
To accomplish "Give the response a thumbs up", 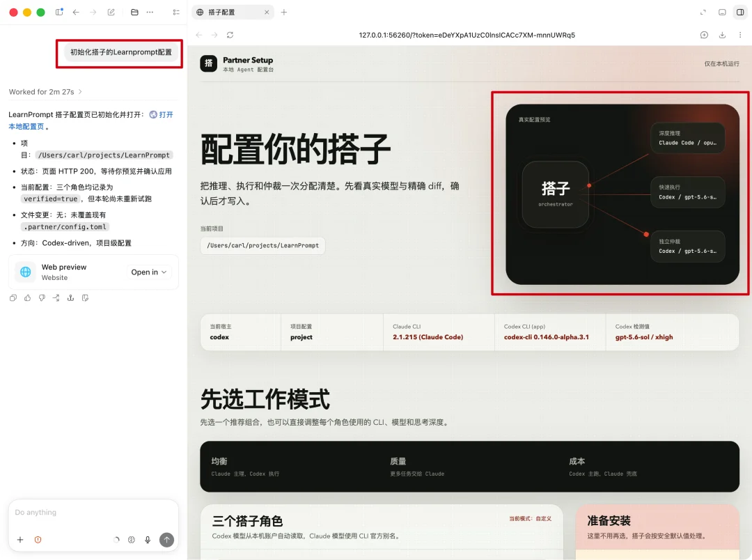I will [27, 298].
